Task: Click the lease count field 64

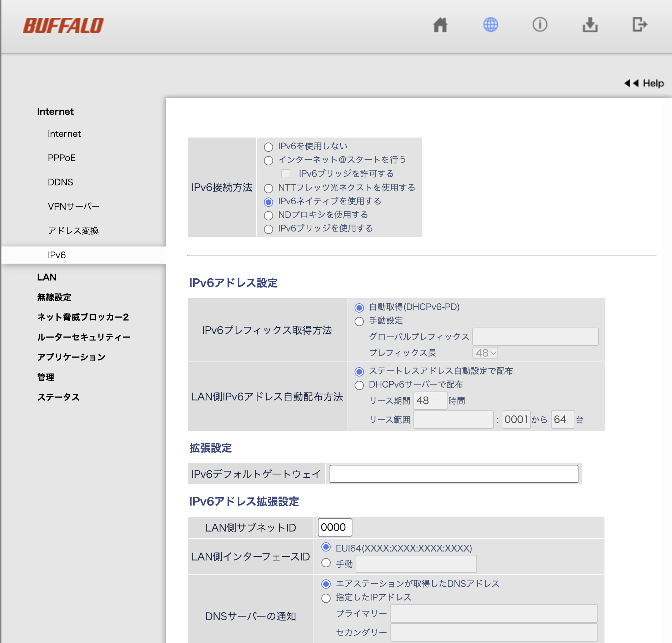Action: point(563,419)
